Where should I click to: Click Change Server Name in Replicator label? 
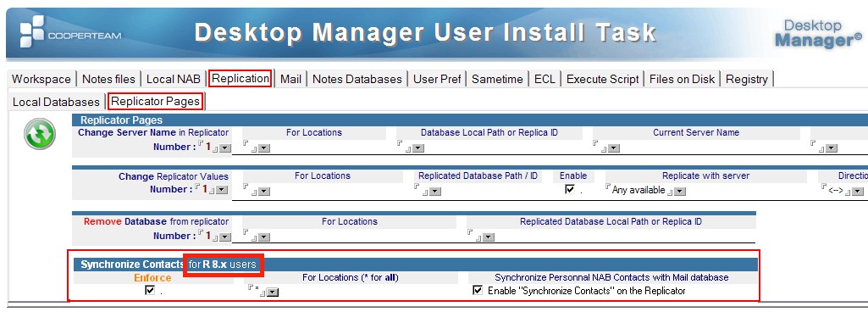tap(153, 132)
